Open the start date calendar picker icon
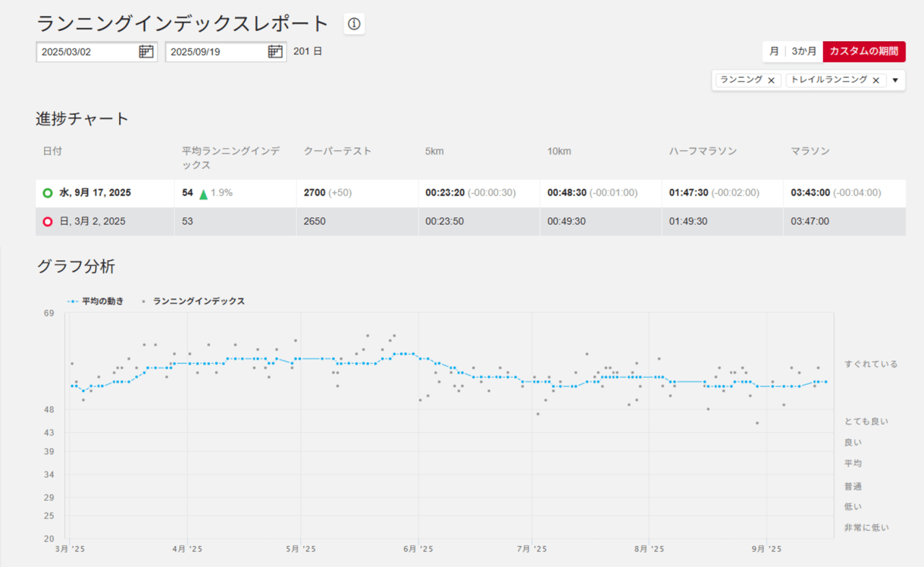Image resolution: width=924 pixels, height=567 pixels. 146,51
